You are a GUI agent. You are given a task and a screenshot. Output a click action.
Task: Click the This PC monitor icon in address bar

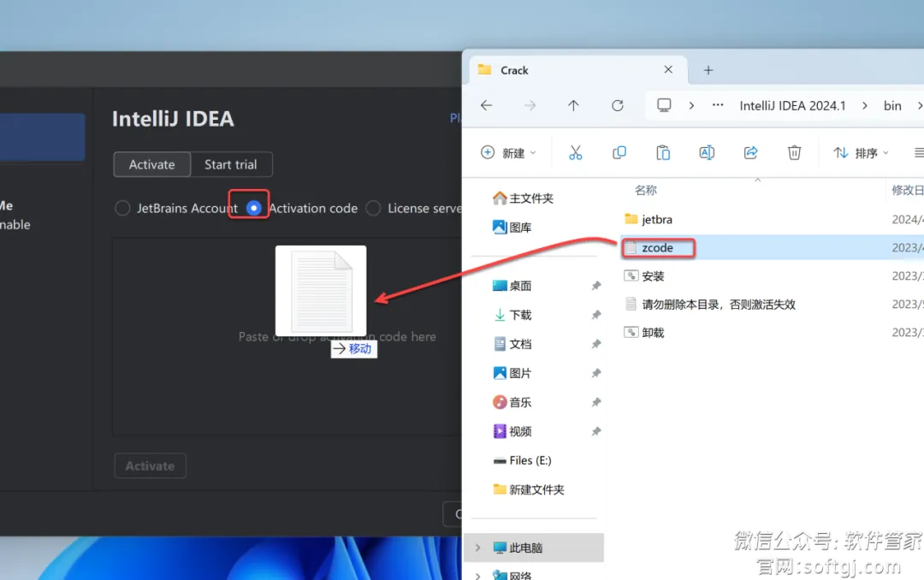[x=664, y=105]
